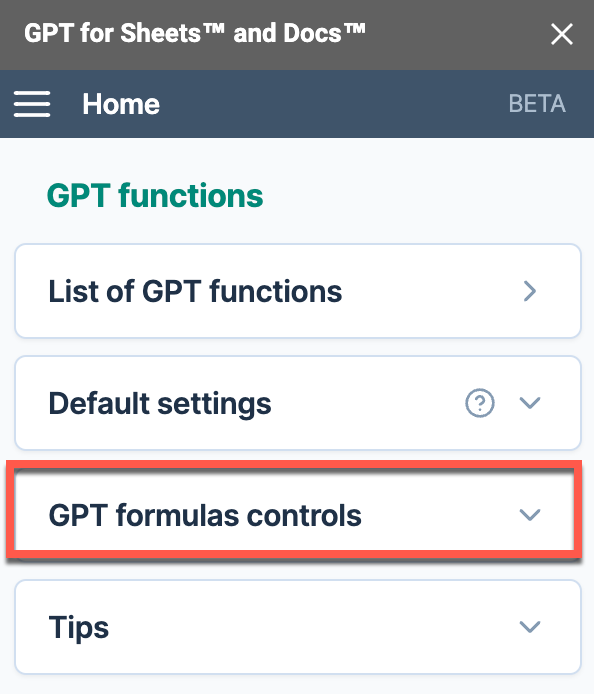Screen dimensions: 594x694
Task: Expand Default settings using its chevron
Action: click(x=530, y=403)
